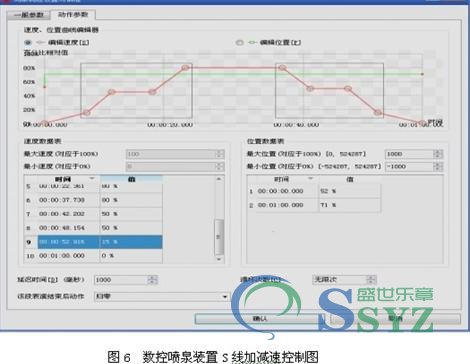Expand the 该段表演结束后动作 dropdown

tap(225, 296)
